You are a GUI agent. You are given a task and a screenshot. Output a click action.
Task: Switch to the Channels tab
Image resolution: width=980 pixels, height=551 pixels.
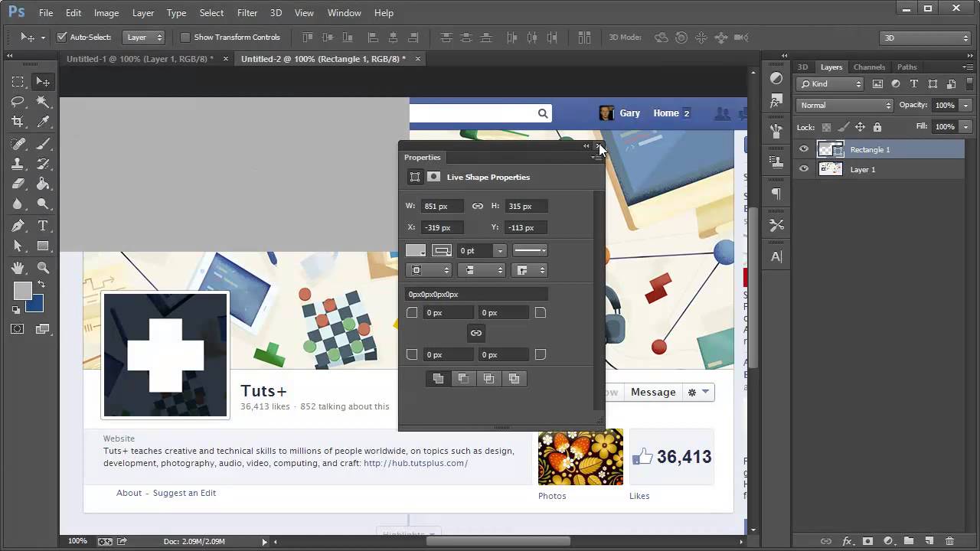[869, 67]
